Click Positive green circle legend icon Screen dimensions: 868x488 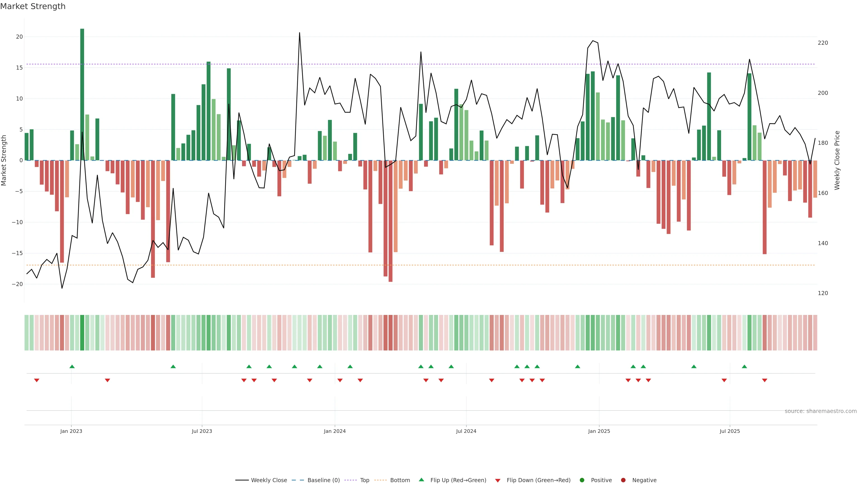582,480
